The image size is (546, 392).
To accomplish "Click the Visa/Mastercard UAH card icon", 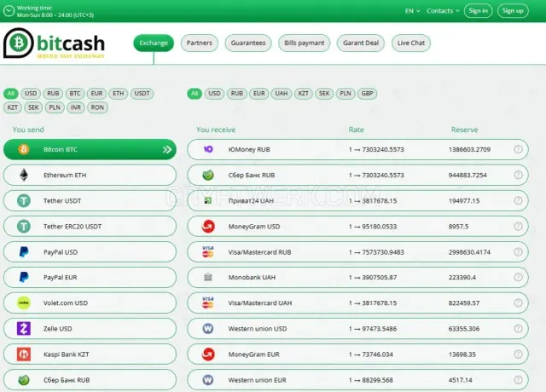I will tap(208, 303).
